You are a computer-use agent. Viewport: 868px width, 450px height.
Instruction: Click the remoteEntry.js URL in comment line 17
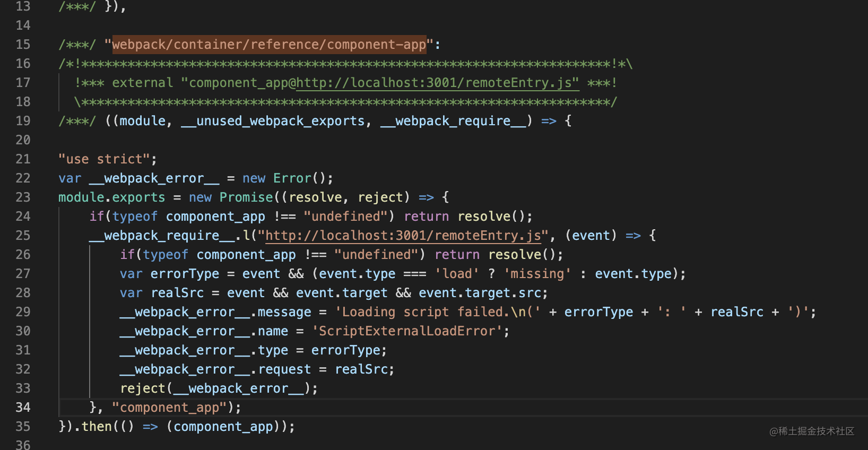point(437,83)
